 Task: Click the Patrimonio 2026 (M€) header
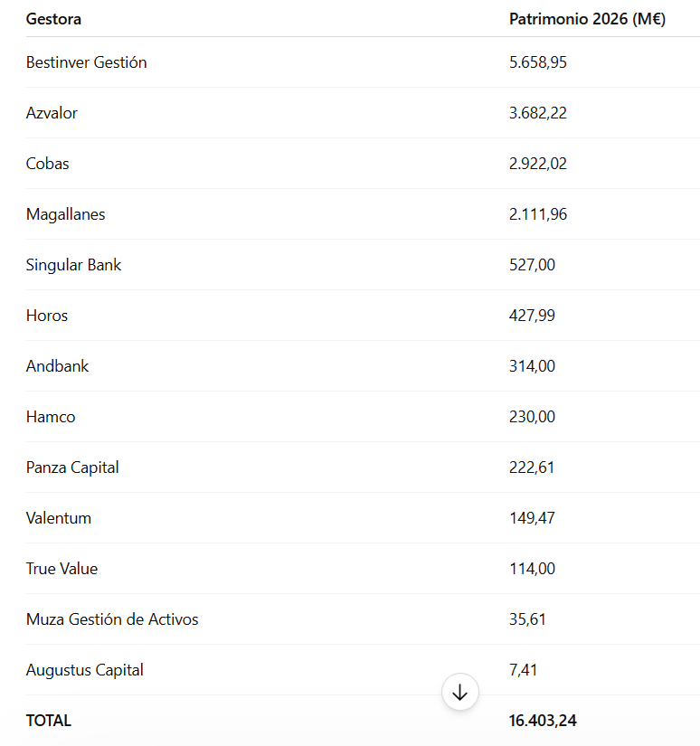point(587,19)
